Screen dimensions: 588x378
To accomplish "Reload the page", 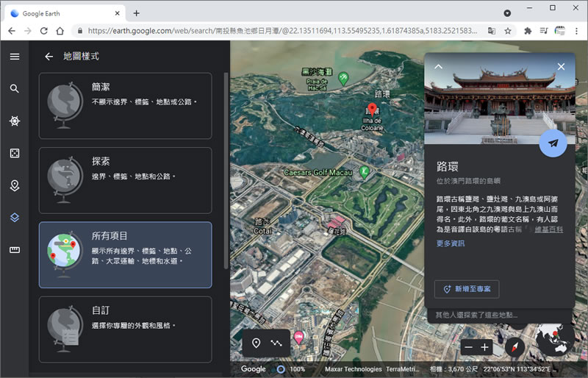I will click(44, 31).
